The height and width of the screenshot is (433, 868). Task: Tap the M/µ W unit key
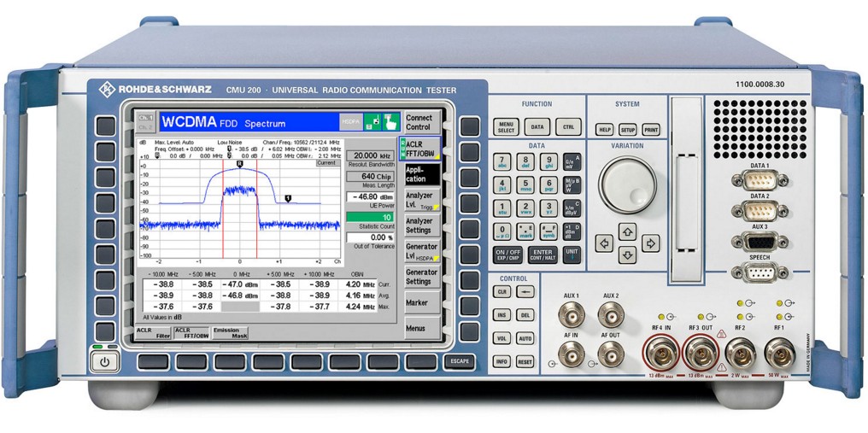572,185
